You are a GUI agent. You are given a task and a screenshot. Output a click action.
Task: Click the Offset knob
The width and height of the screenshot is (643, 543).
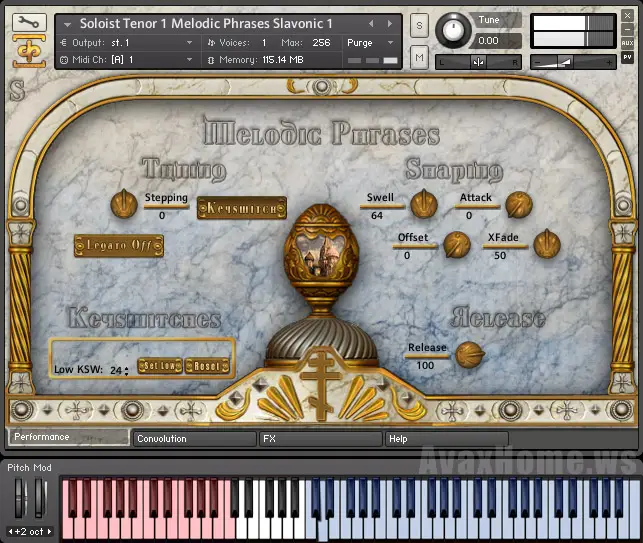click(x=457, y=244)
